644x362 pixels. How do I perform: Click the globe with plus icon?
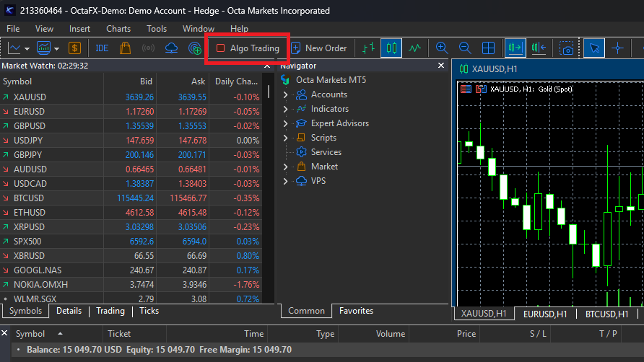point(195,48)
